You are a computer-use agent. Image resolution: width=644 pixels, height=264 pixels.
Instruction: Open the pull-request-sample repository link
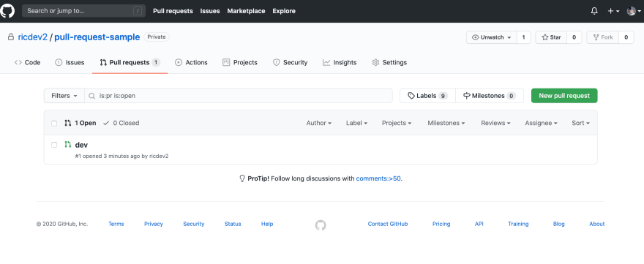(x=97, y=37)
